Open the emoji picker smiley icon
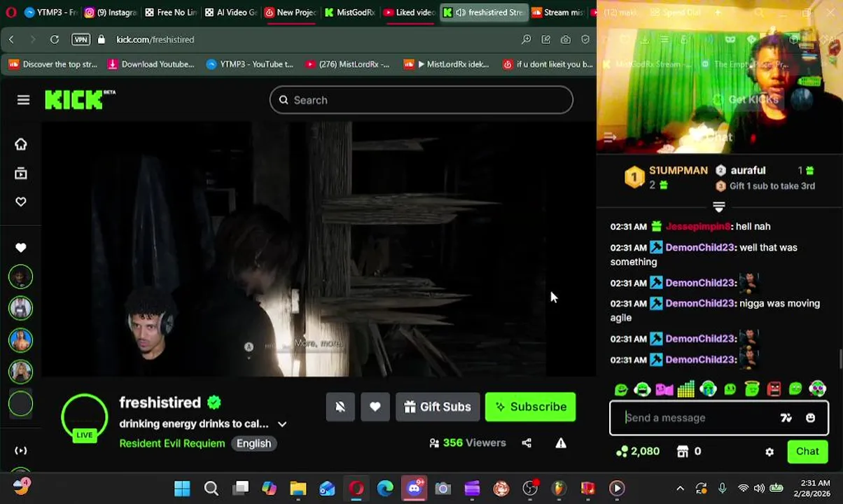The width and height of the screenshot is (843, 504). click(x=810, y=418)
